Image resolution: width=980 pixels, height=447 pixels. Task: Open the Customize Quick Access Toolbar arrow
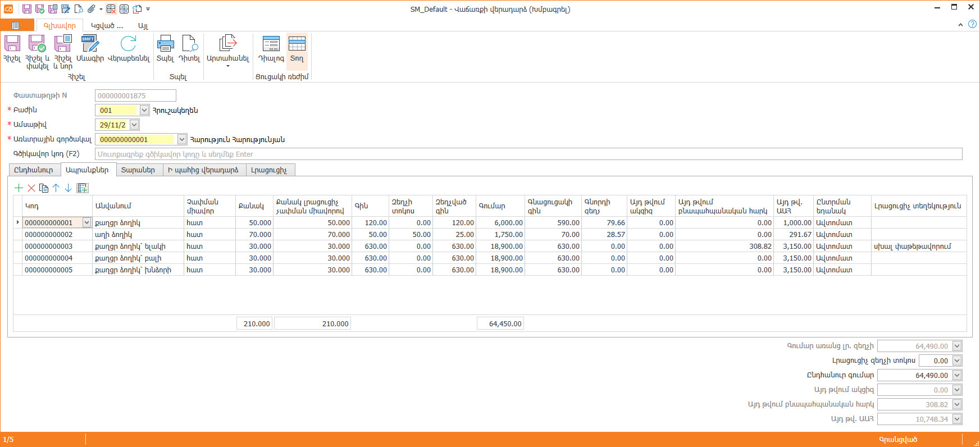coord(148,9)
